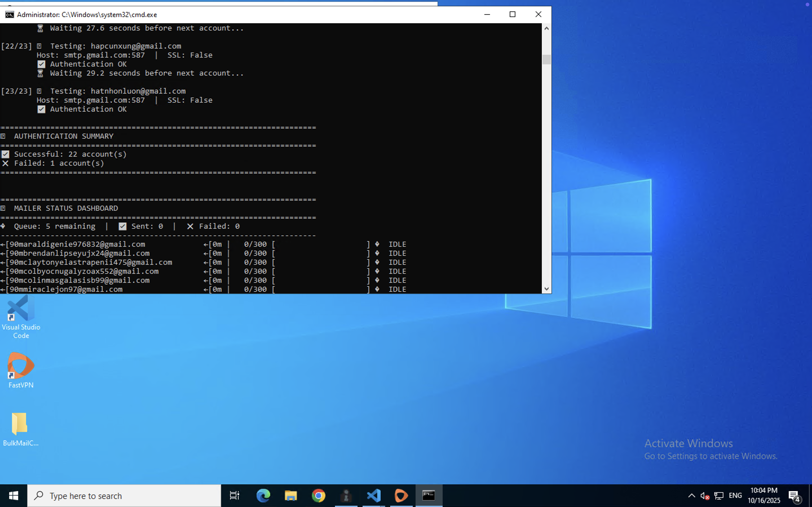Open Microsoft Edge from the taskbar
812x507 pixels.
pyautogui.click(x=264, y=495)
